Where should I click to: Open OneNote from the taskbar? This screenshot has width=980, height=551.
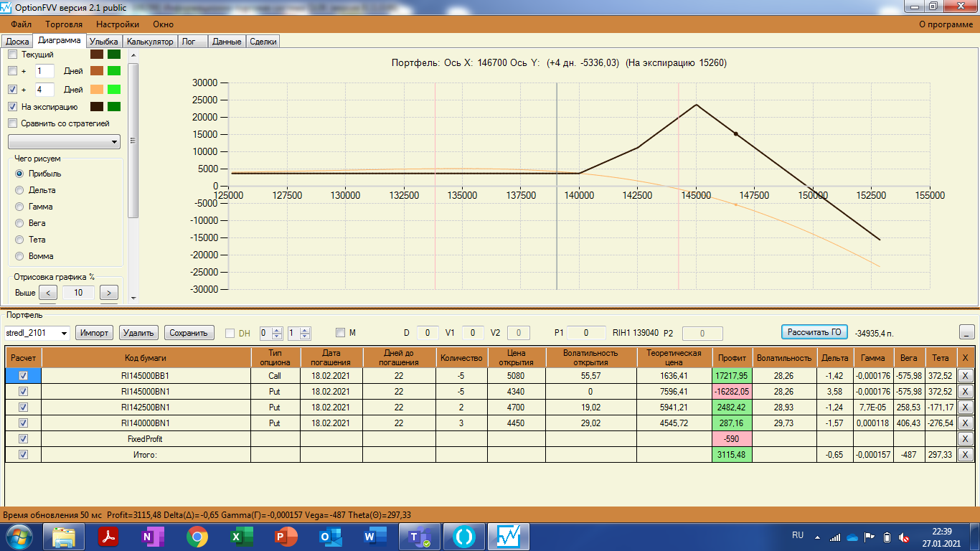(153, 537)
